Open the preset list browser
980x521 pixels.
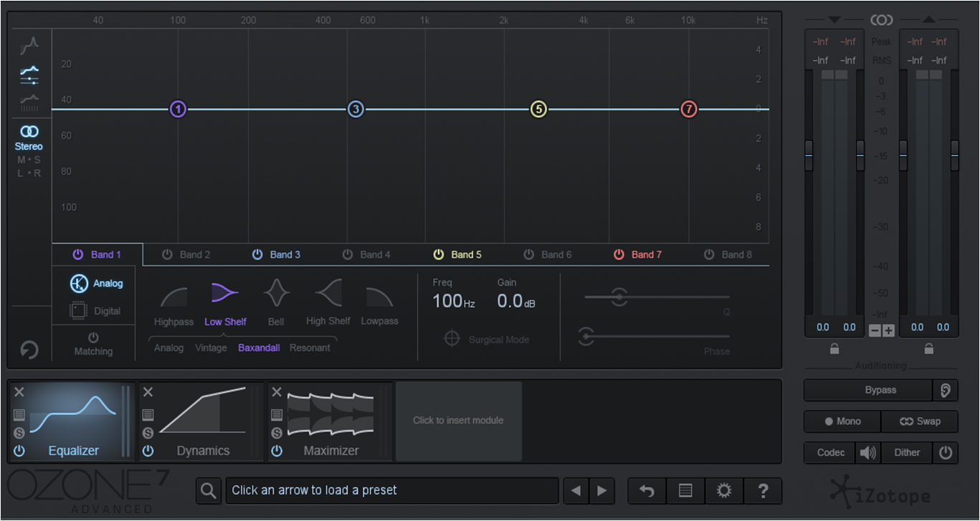[x=685, y=491]
